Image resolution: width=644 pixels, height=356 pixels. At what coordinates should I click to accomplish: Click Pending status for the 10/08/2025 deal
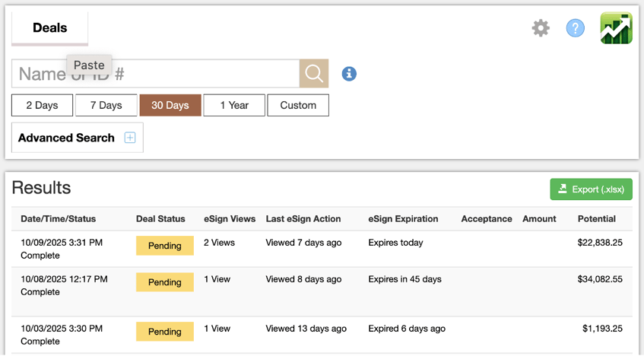[x=165, y=282]
